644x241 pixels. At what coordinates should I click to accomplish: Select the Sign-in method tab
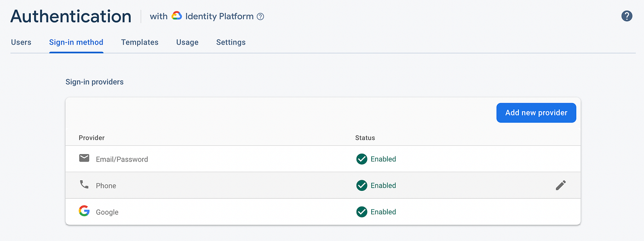[x=76, y=42]
